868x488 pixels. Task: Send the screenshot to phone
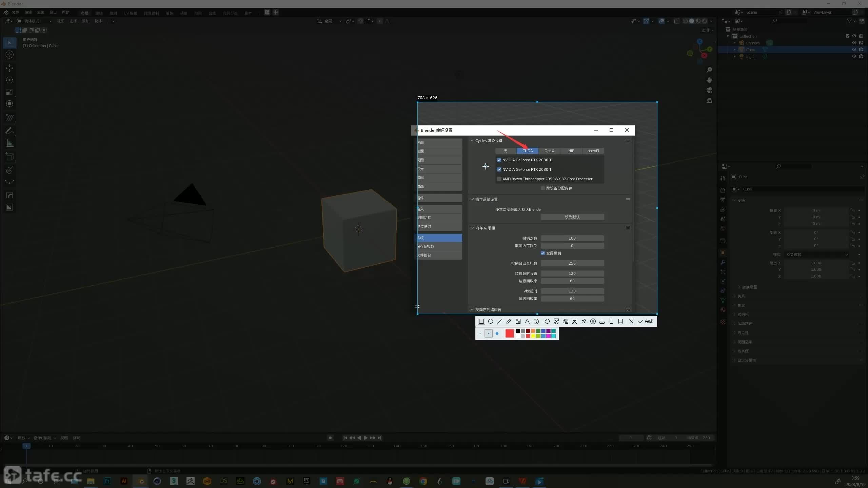coord(611,321)
